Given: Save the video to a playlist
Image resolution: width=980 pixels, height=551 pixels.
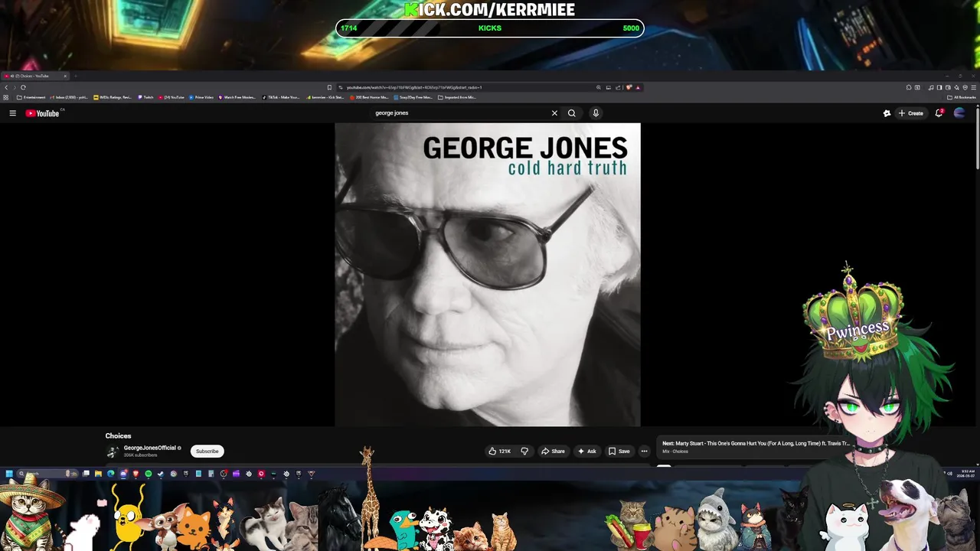Looking at the screenshot, I should pos(619,452).
